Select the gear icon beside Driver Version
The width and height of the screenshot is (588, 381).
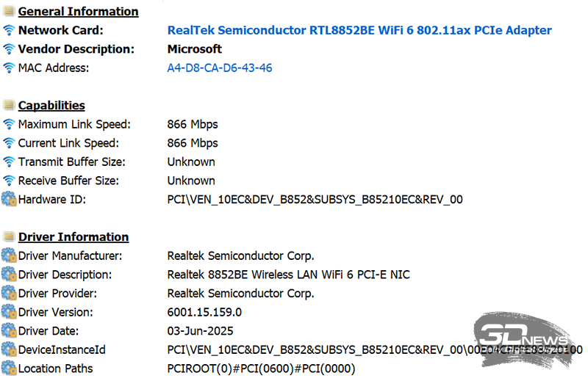(x=9, y=312)
